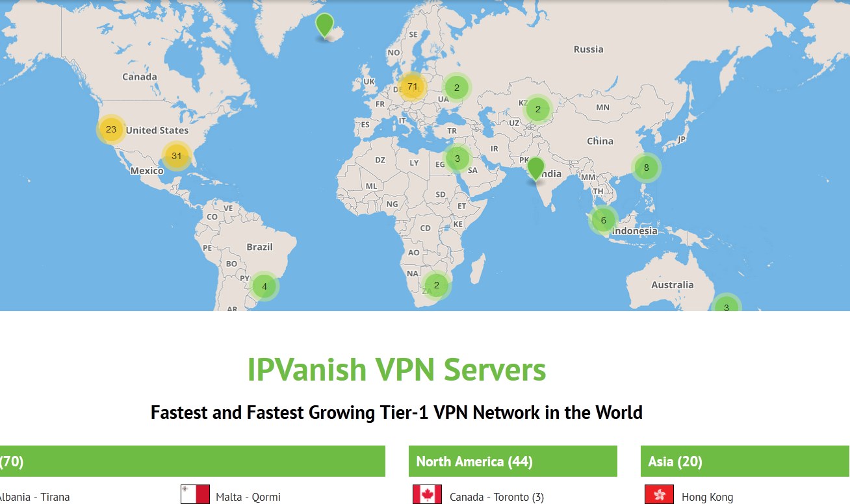This screenshot has height=504, width=850.
Task: Select the North America (44) header
Action: [x=513, y=461]
